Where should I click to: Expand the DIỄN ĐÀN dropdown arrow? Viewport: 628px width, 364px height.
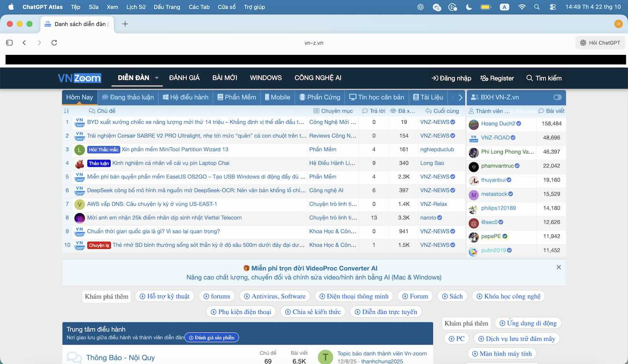coord(157,78)
